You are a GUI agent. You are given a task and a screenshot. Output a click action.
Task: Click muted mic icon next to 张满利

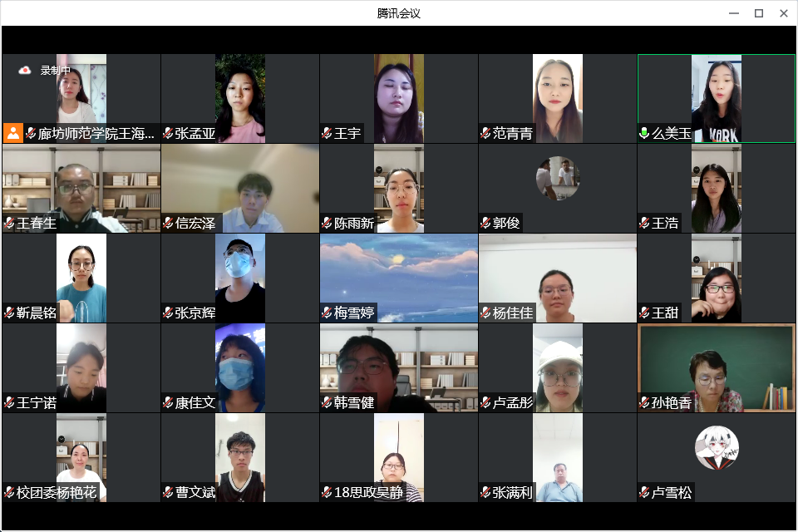pos(485,492)
